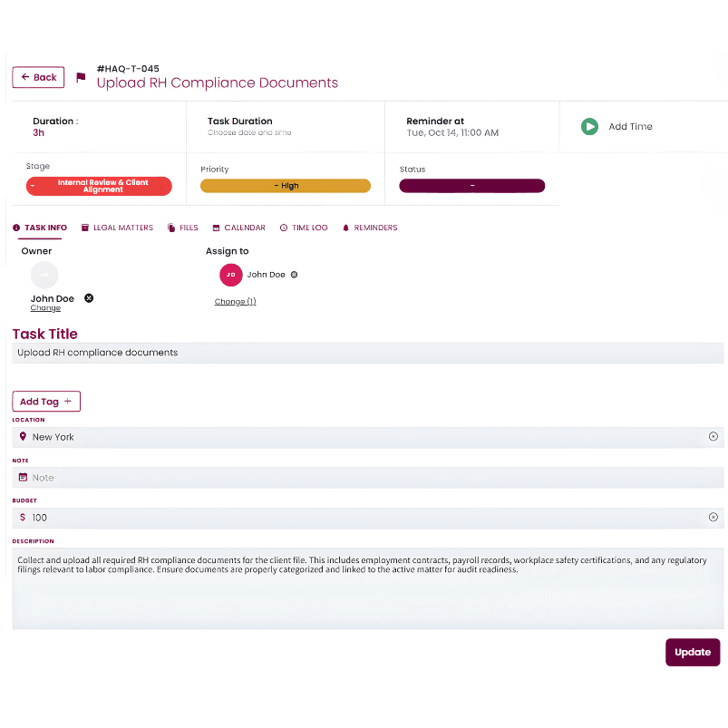Screen dimensions: 728x728
Task: Click the location pin icon
Action: (23, 437)
